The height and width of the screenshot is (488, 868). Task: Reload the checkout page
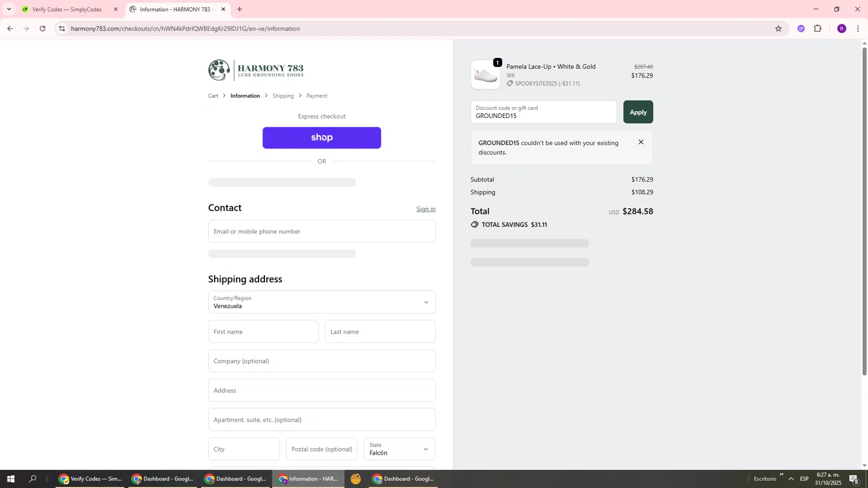point(43,28)
